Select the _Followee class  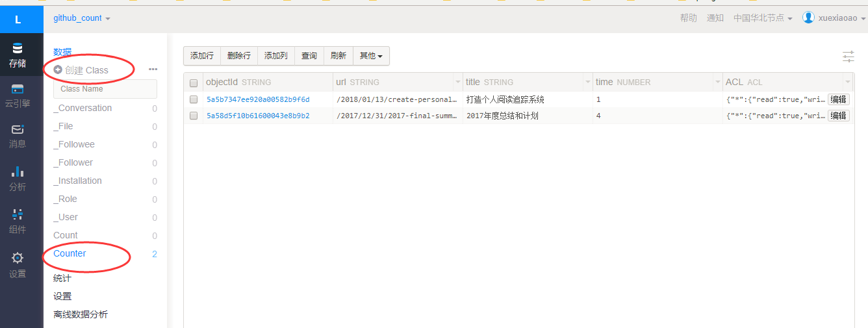click(74, 144)
